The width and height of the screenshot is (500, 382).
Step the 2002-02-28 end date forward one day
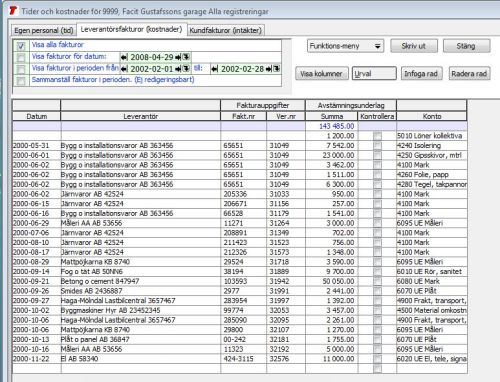point(269,69)
